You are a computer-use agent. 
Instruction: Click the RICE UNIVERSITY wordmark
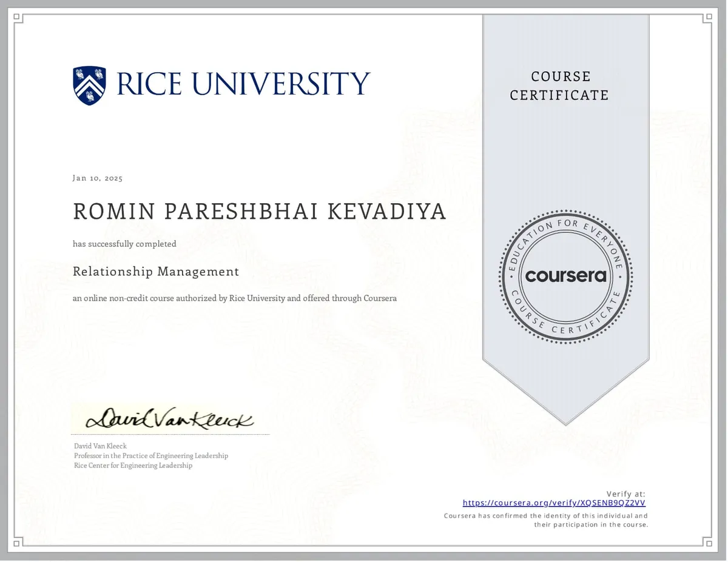243,84
